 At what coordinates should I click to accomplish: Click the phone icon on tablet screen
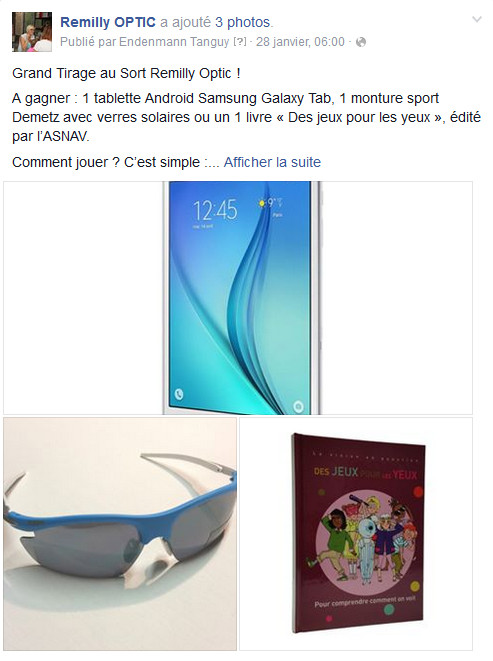click(x=179, y=395)
